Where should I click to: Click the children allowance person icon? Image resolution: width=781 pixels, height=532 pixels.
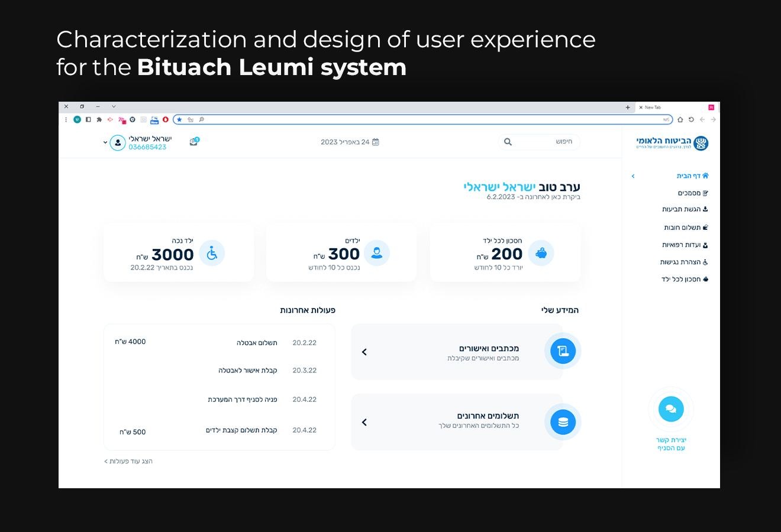[x=377, y=253]
